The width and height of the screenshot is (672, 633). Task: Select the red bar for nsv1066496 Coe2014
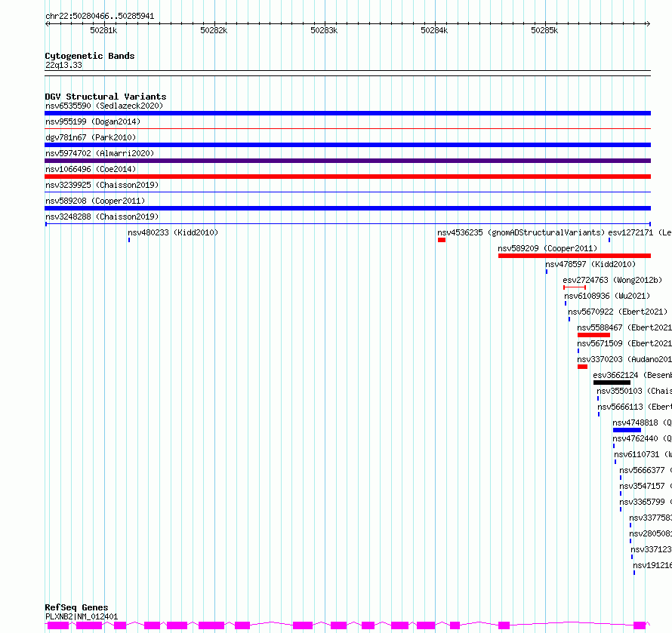347,177
